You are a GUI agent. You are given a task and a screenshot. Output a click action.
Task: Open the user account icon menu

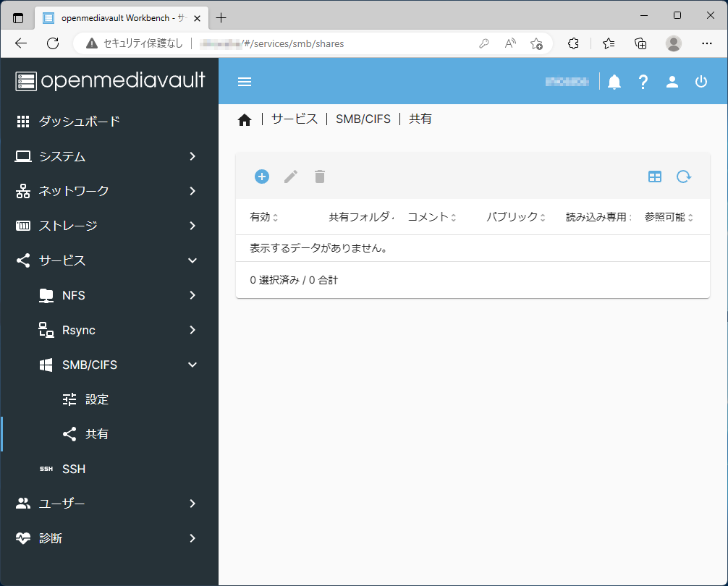click(672, 82)
